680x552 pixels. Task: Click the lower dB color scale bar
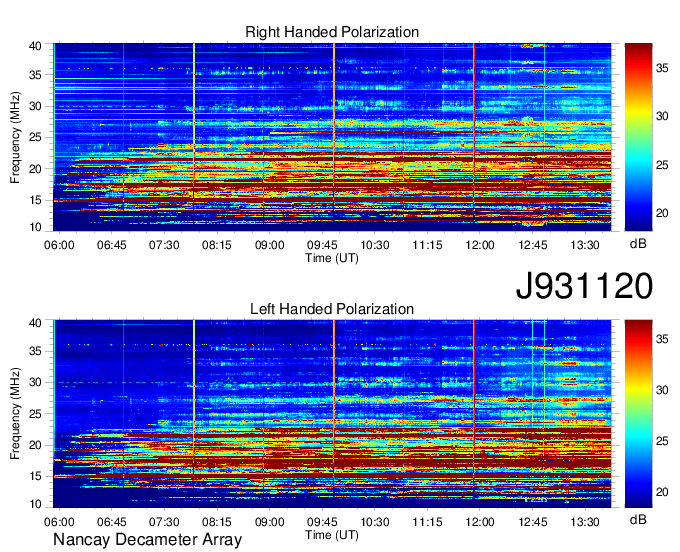pyautogui.click(x=638, y=414)
